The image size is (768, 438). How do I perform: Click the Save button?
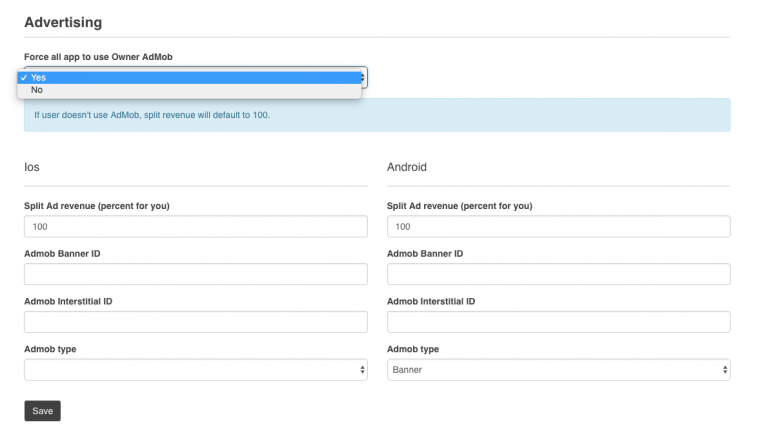(42, 411)
